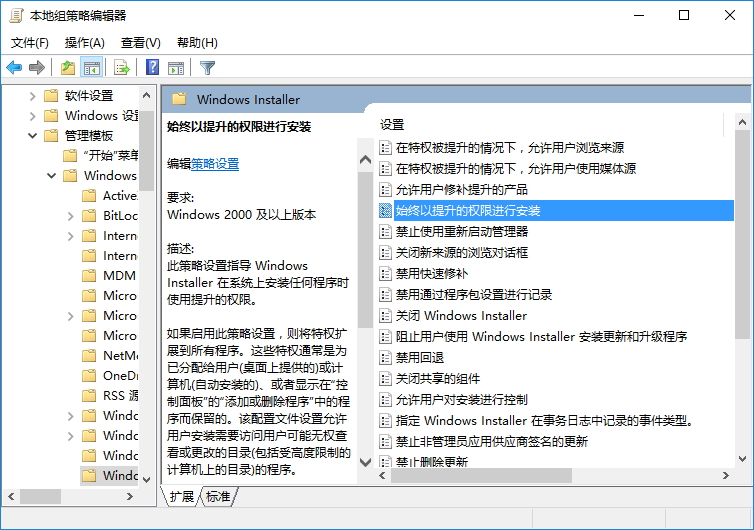Click the policy icon beside 禁用快速修补
This screenshot has width=754, height=530.
(x=385, y=274)
